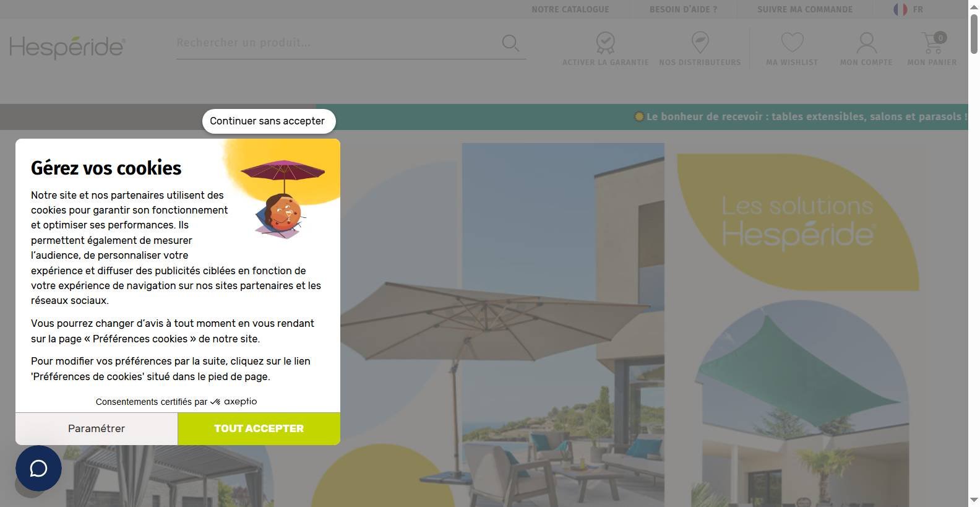Open the Nos distributeurs location pin icon
This screenshot has height=507, width=980.
[x=700, y=43]
